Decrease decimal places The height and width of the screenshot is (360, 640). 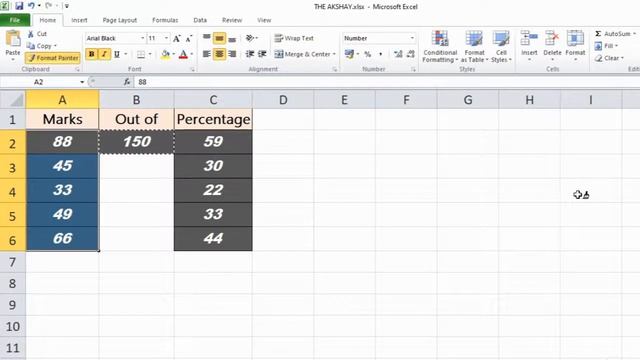[x=411, y=54]
